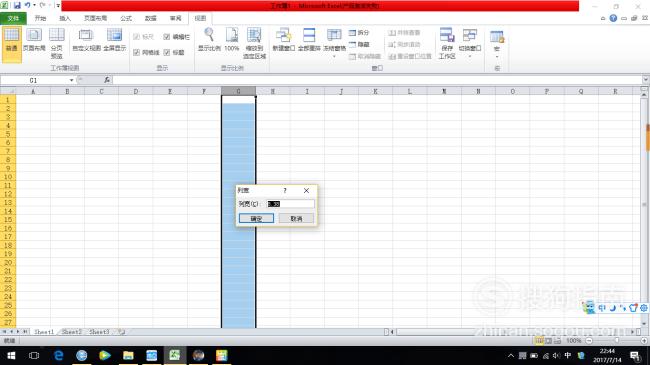Open the Formulas (公式) ribbon tab
Viewport: 650px width, 365px height.
coord(126,18)
